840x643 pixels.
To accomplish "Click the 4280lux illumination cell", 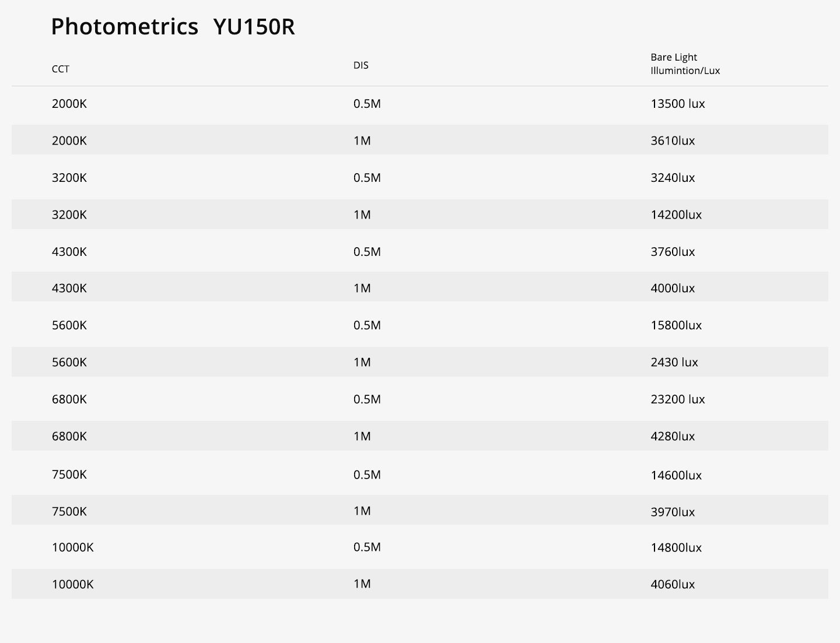I will [x=673, y=436].
